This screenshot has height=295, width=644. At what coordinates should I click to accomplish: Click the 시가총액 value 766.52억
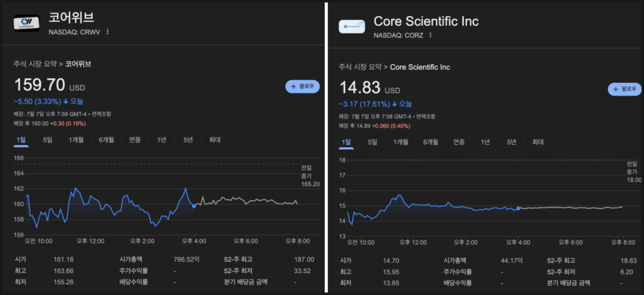tap(187, 260)
